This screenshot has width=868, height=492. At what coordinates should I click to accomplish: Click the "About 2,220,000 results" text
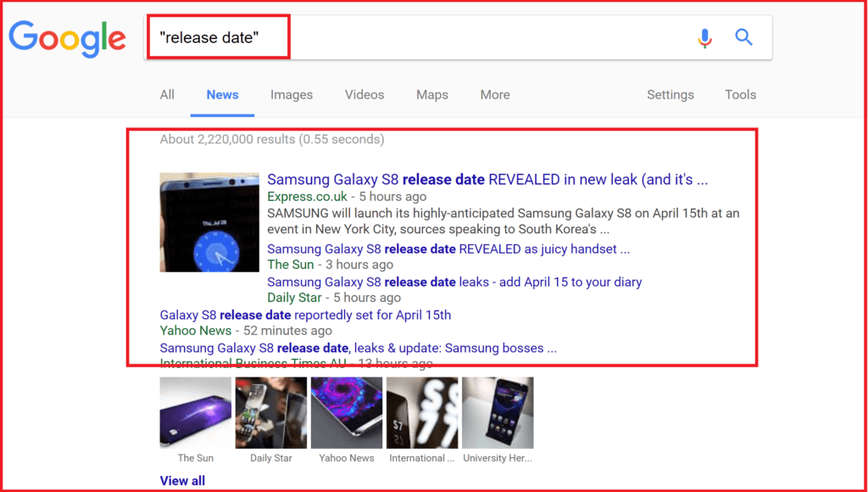click(272, 139)
